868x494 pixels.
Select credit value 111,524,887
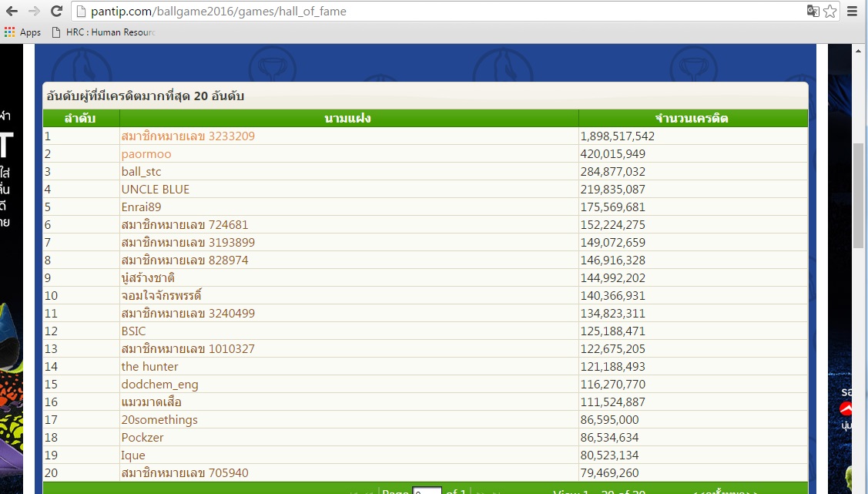[x=613, y=402]
